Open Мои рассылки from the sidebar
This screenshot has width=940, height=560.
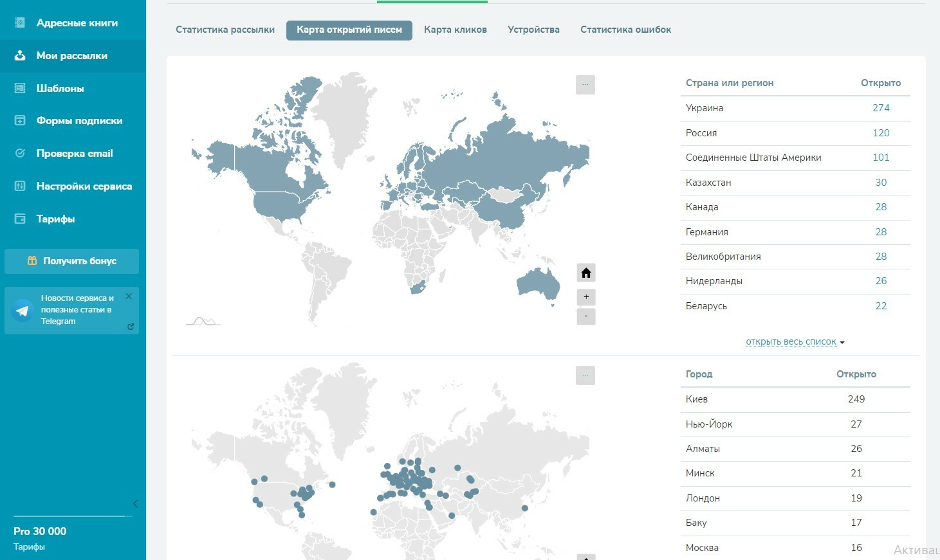(71, 56)
